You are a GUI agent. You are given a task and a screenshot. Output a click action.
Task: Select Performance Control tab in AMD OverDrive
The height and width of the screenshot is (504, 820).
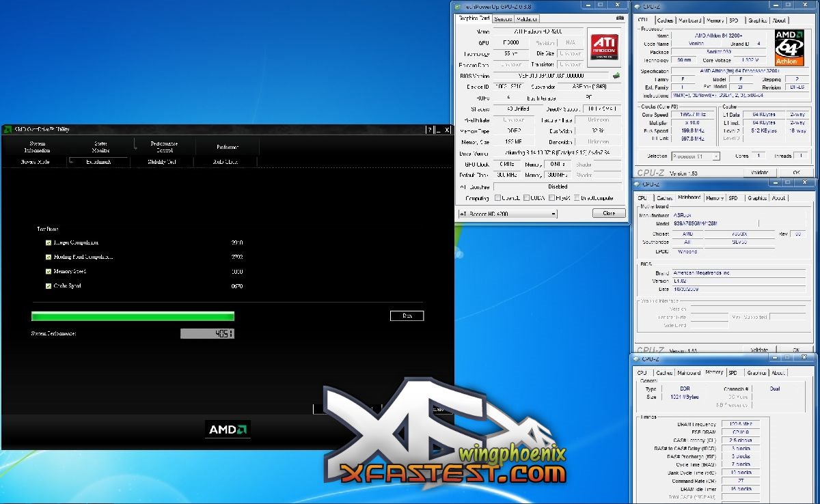(x=164, y=147)
